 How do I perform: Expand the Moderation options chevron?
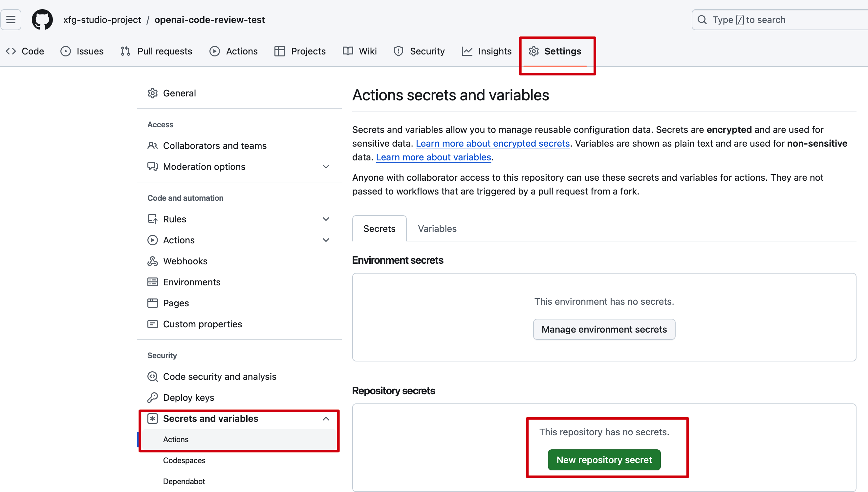point(326,167)
